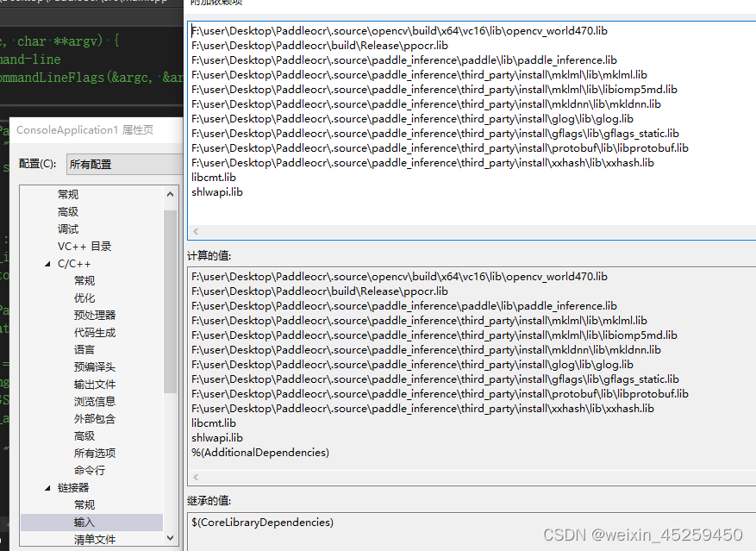
Task: Click libprotobuf.lib line in edit box
Action: click(x=440, y=148)
